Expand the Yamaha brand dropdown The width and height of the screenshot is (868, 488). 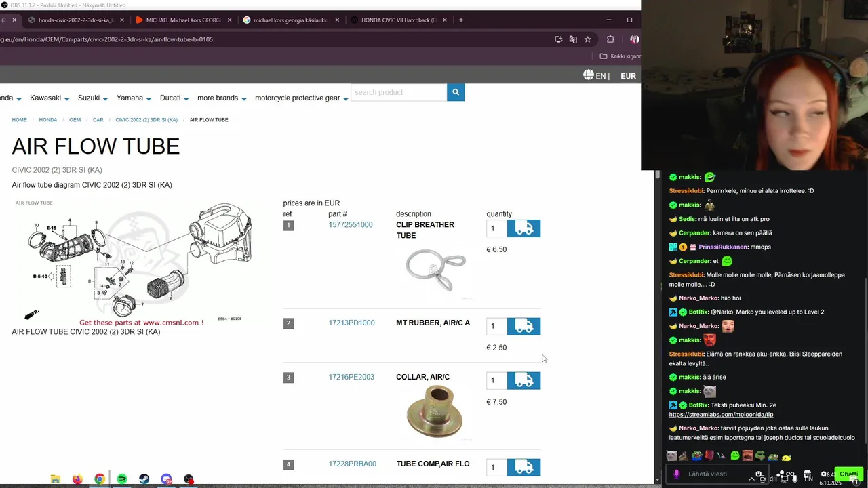pyautogui.click(x=134, y=98)
